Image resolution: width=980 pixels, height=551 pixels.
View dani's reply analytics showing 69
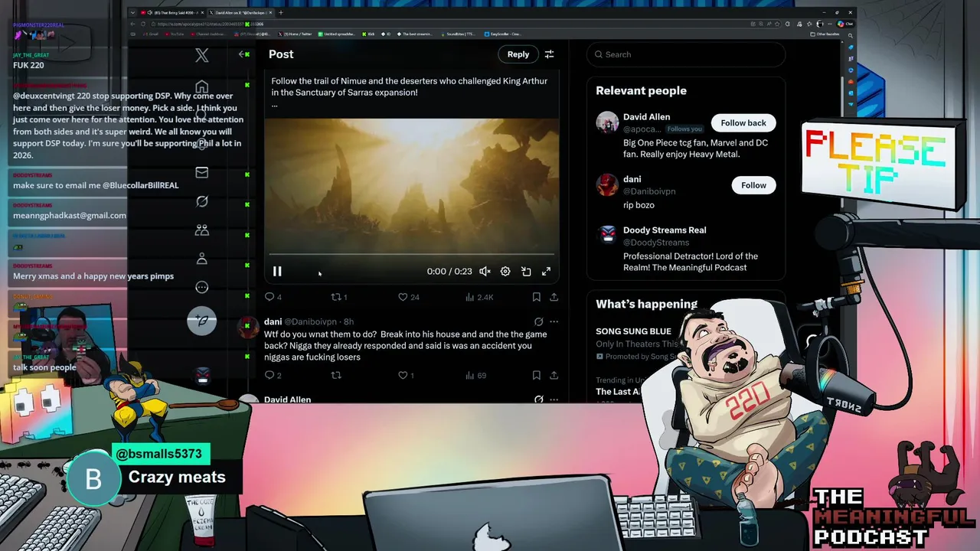click(476, 375)
